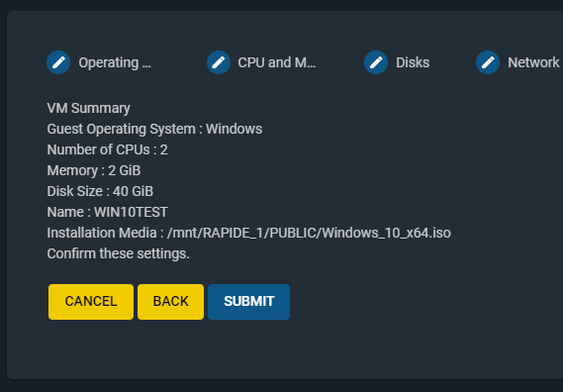Screen dimensions: 563x392
Task: Click the Number of CPUs summary line
Action: [108, 149]
